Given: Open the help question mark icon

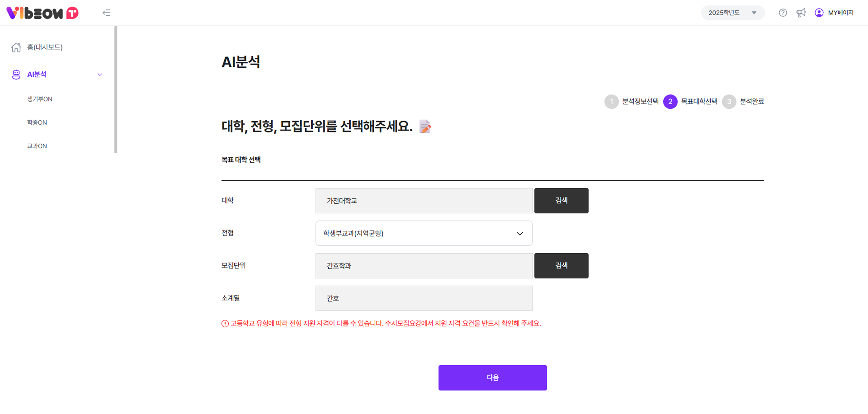Looking at the screenshot, I should tap(783, 13).
